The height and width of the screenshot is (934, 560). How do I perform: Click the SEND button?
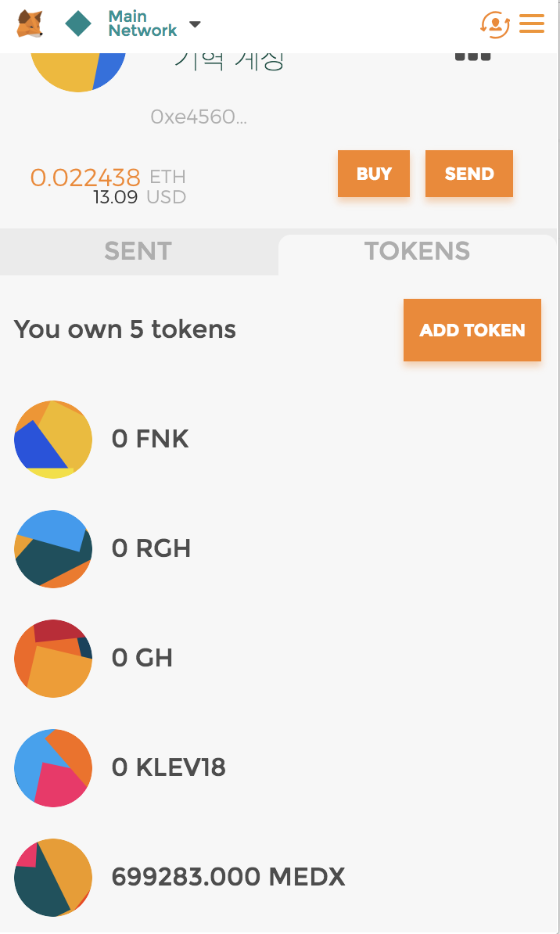pos(468,174)
